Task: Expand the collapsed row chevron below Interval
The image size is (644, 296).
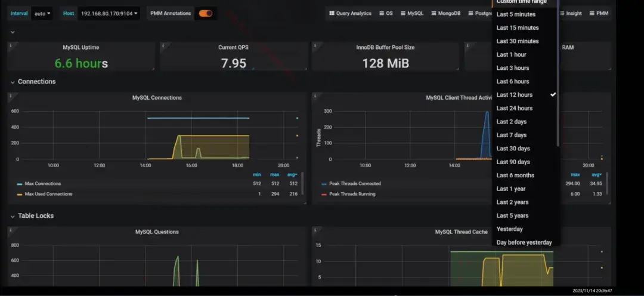Action: (13, 32)
